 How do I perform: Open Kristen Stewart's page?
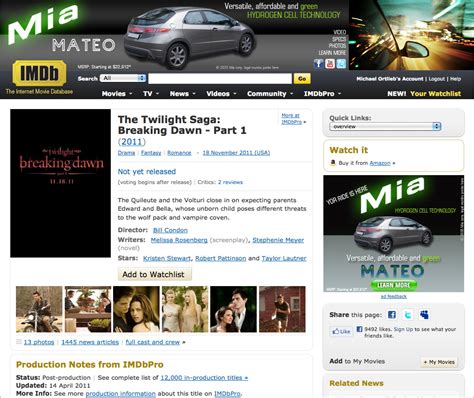167,258
